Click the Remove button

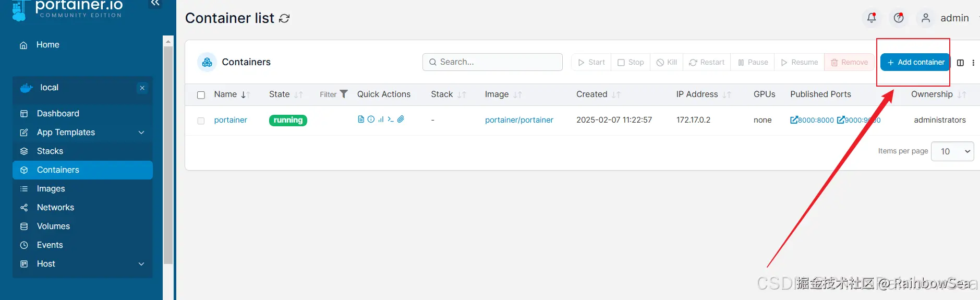(x=850, y=62)
